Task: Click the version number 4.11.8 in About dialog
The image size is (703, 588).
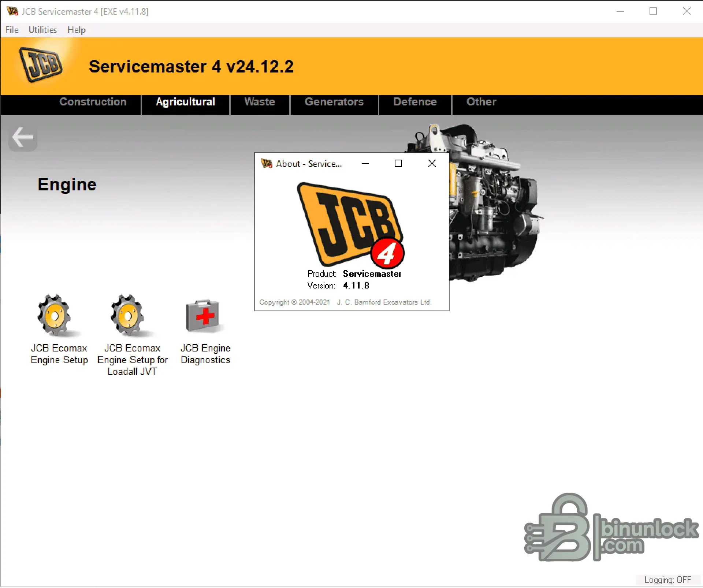Action: pyautogui.click(x=356, y=286)
